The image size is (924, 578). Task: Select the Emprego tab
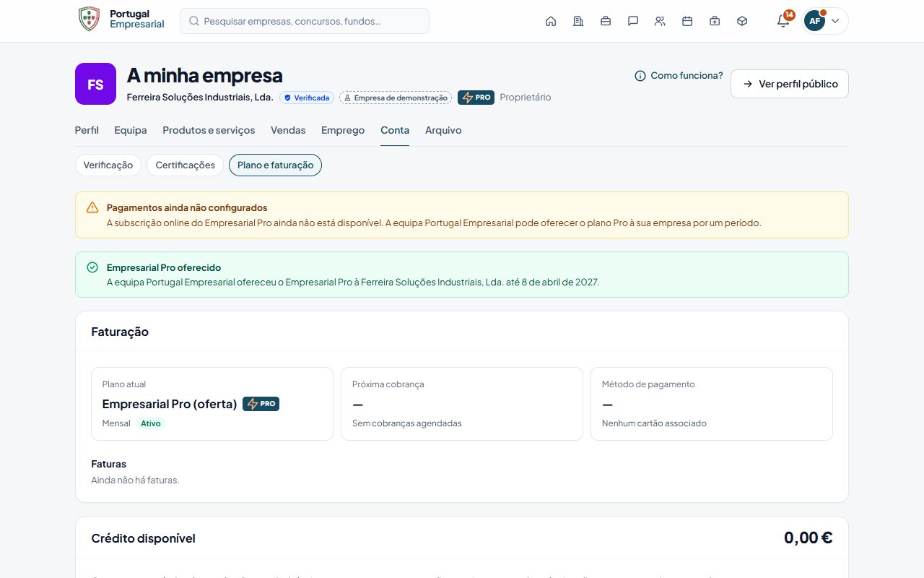pos(343,130)
